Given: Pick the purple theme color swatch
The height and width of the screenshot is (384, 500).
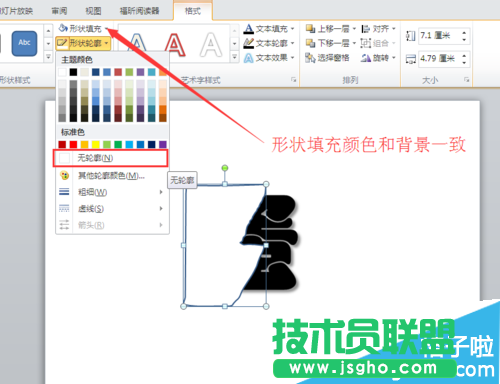Looking at the screenshot, I should pos(140,72).
